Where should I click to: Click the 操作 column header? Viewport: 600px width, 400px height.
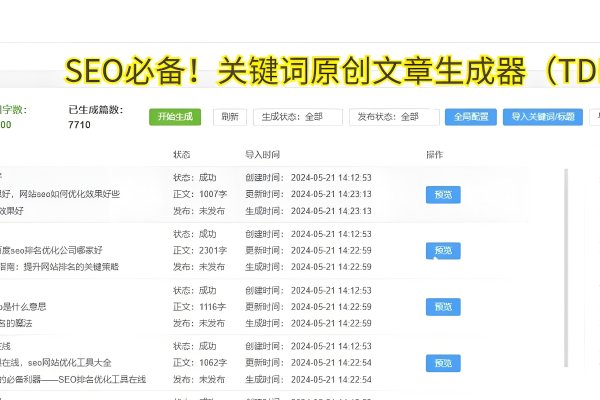click(x=434, y=155)
